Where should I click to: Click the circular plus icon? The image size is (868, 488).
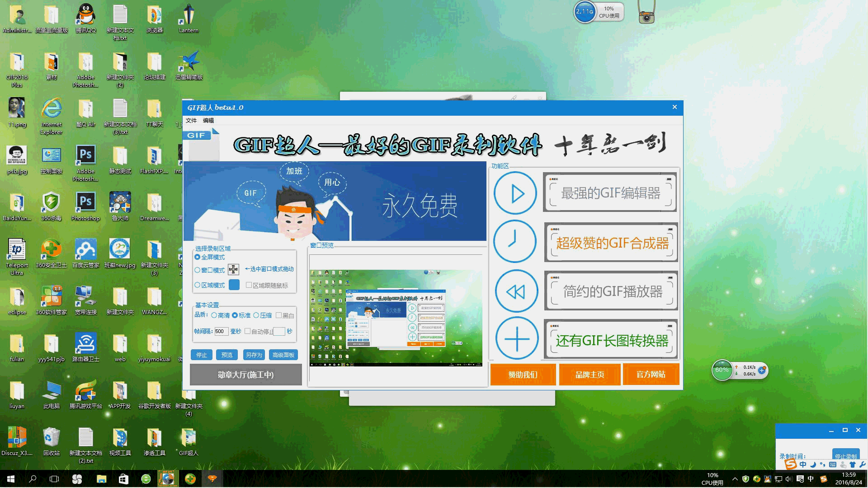(516, 338)
